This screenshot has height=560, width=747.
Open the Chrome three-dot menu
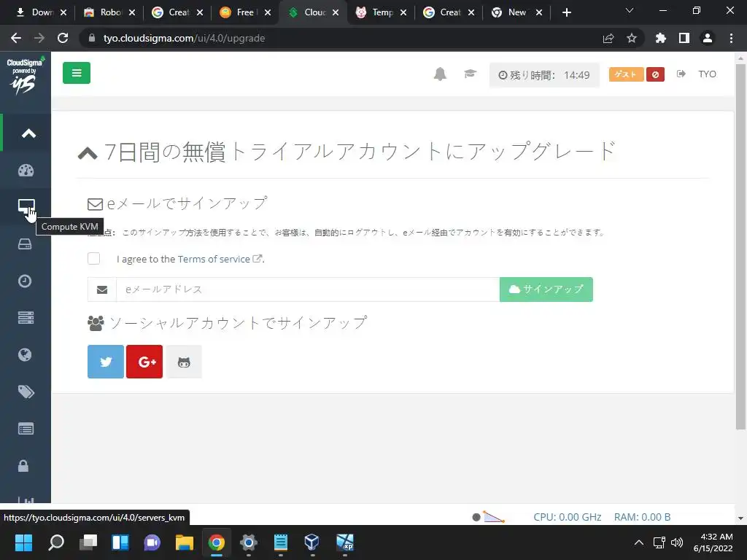pyautogui.click(x=731, y=38)
